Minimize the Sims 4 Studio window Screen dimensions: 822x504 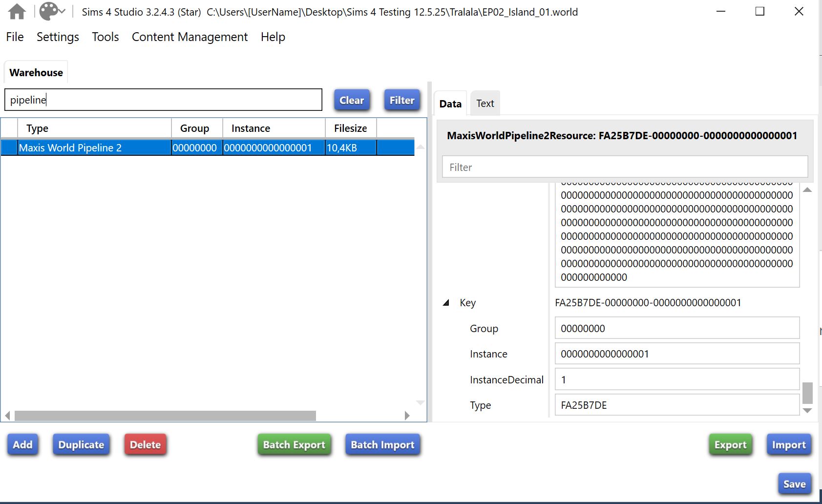(721, 11)
